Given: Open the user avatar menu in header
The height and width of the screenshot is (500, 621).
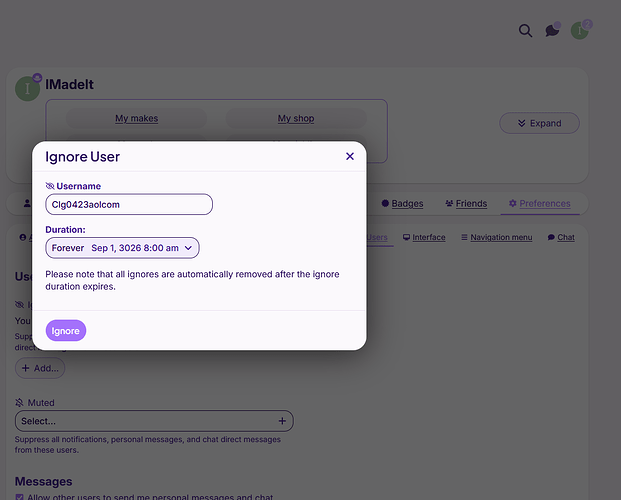Looking at the screenshot, I should tap(580, 31).
